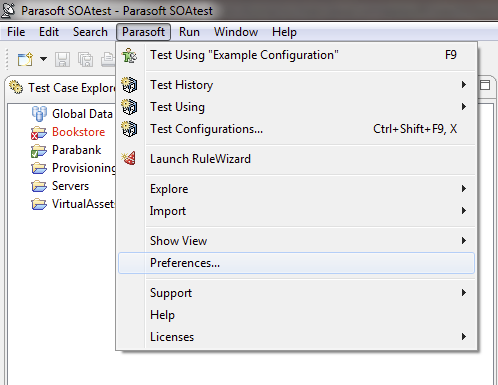Click the Test Using Example Configuration runner icon
The width and height of the screenshot is (498, 385).
(x=129, y=56)
